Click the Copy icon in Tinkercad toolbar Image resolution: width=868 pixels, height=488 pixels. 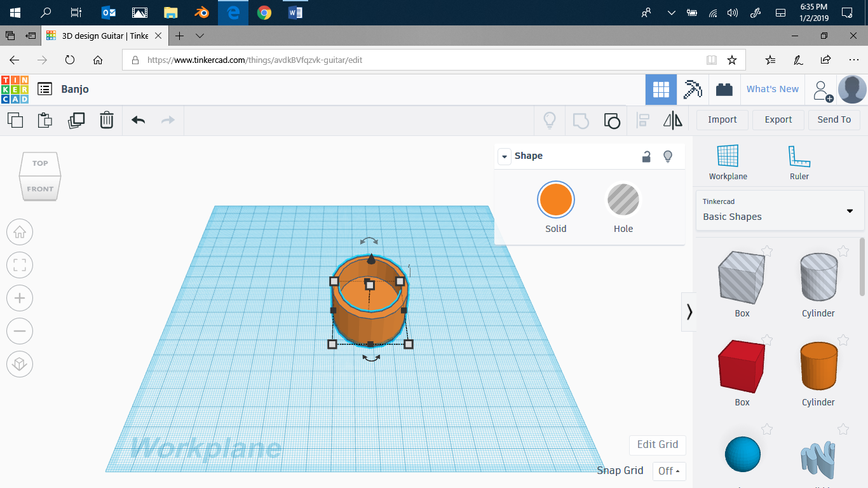15,120
